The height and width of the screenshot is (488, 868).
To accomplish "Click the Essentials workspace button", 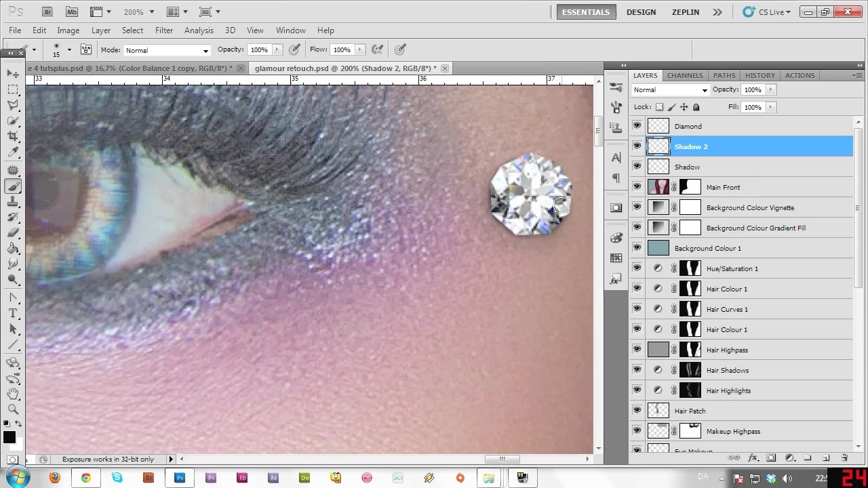I will pyautogui.click(x=585, y=12).
